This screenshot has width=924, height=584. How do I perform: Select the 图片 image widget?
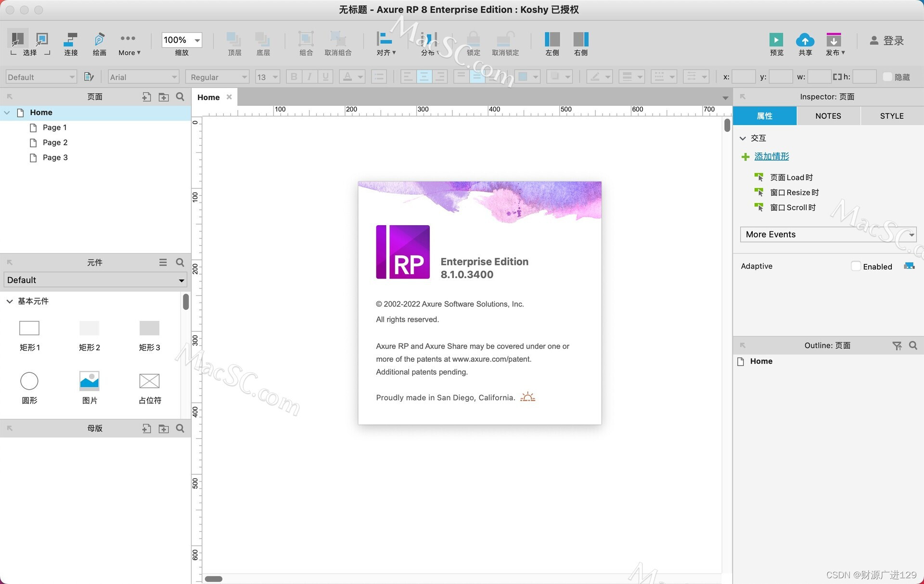pos(90,388)
